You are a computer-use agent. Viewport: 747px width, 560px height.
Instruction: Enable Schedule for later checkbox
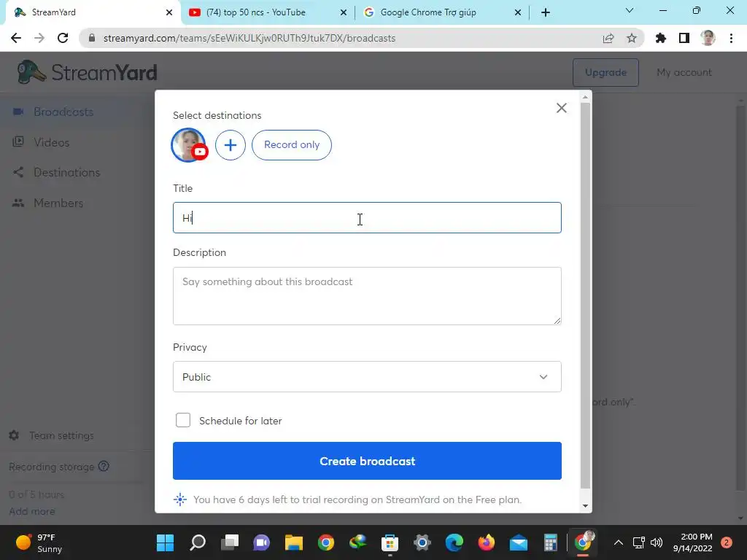(183, 420)
